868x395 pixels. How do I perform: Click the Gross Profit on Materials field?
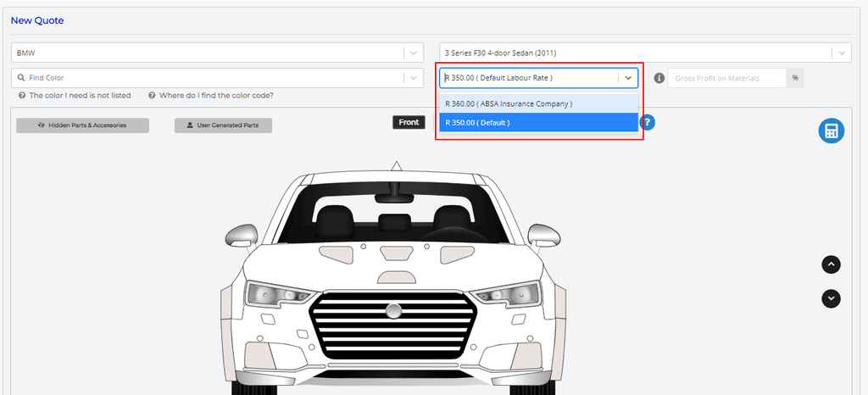point(727,78)
